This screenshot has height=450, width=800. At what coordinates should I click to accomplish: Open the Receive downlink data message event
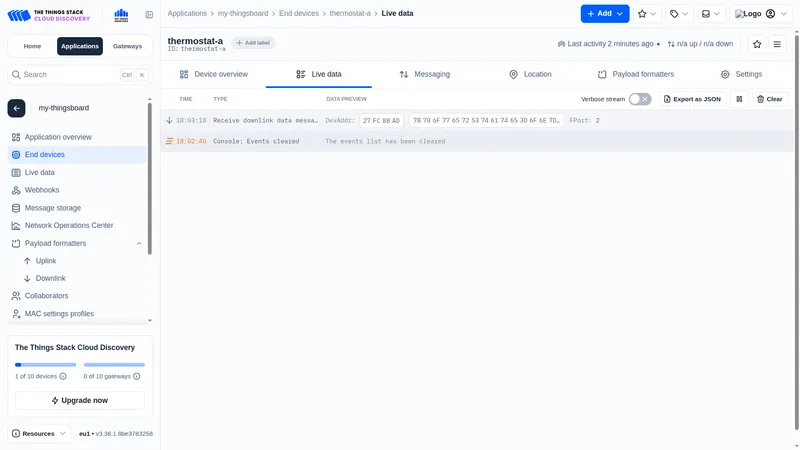(477, 120)
